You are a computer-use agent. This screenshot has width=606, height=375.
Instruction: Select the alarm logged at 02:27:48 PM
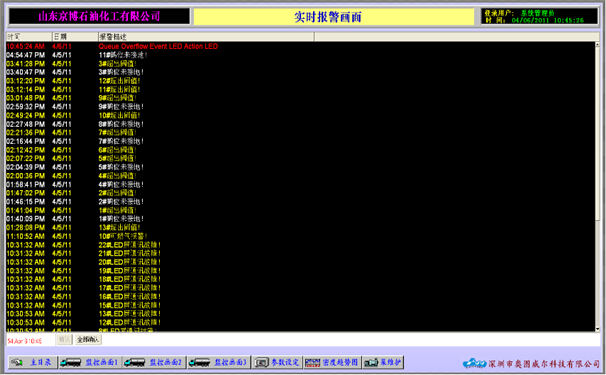pyautogui.click(x=300, y=124)
